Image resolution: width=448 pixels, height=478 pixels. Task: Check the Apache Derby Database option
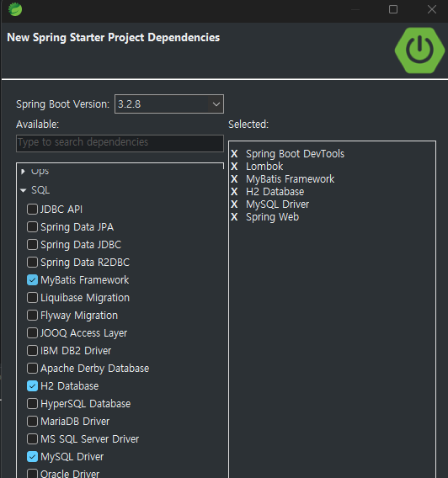[32, 369]
